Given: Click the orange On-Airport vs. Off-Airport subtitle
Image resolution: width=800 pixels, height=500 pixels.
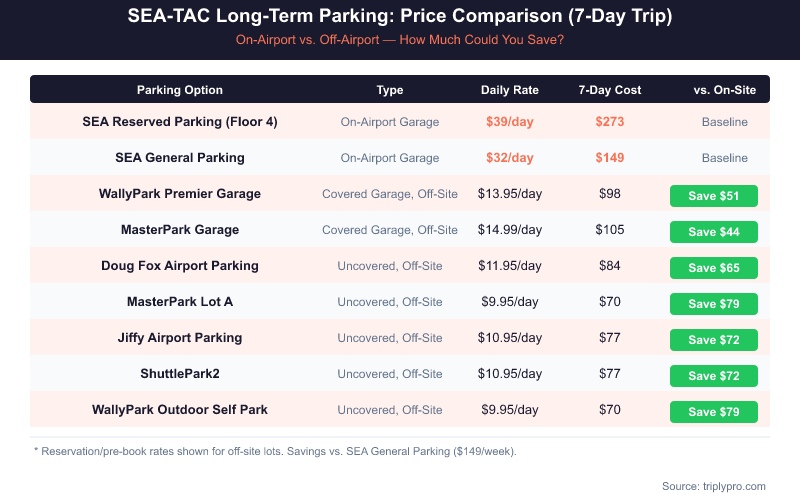Looking at the screenshot, I should 400,40.
